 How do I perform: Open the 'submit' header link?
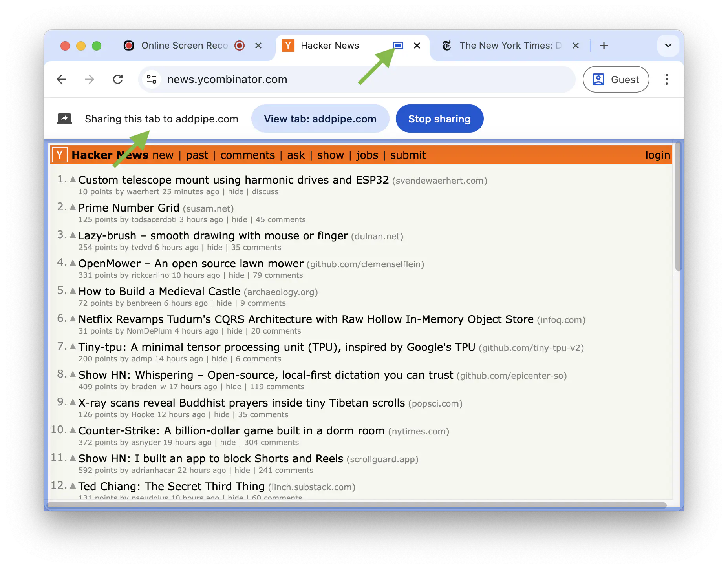(408, 155)
